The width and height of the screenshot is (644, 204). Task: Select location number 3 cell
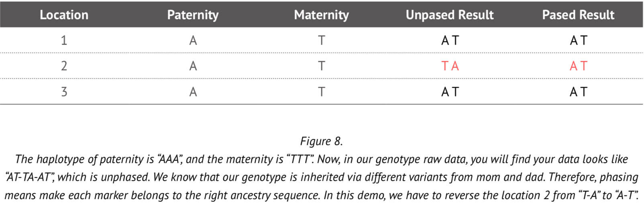pyautogui.click(x=64, y=92)
